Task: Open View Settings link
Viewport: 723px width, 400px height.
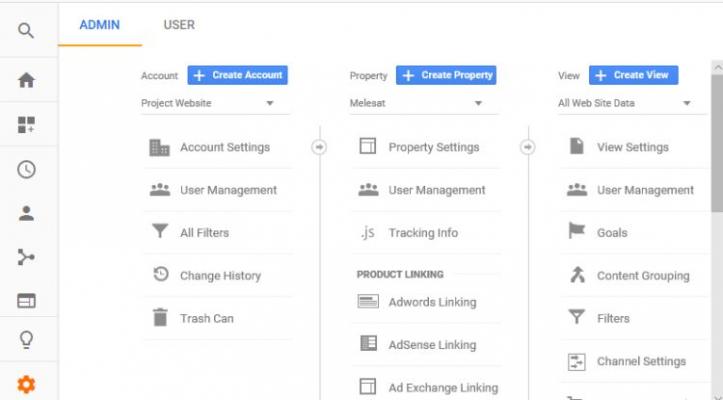Action: click(x=633, y=148)
